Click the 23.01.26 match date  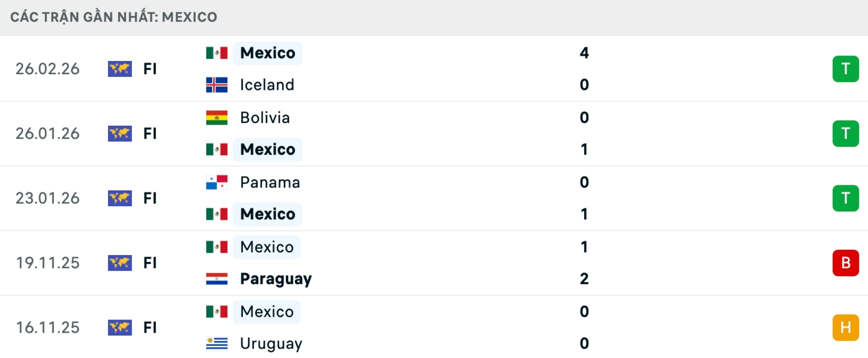[47, 198]
